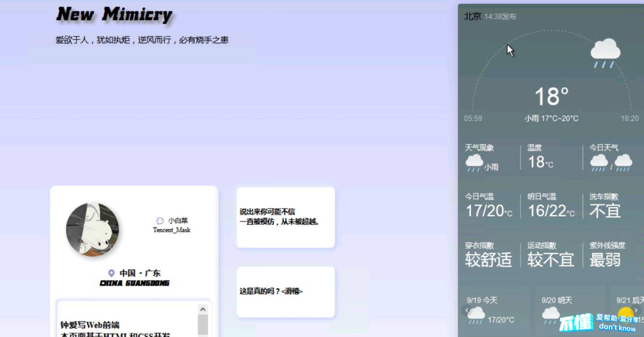644x337 pixels.
Task: Click the location pin icon beside 中国 · 广东
Action: 111,273
